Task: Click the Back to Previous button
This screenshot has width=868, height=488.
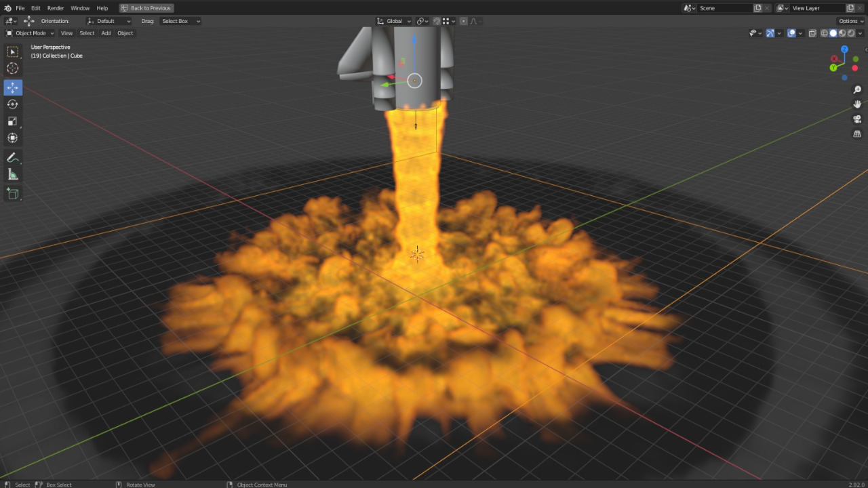Action: pyautogui.click(x=146, y=7)
